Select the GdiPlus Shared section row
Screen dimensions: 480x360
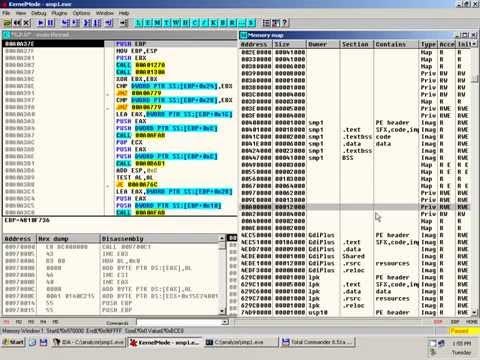[x=355, y=256]
